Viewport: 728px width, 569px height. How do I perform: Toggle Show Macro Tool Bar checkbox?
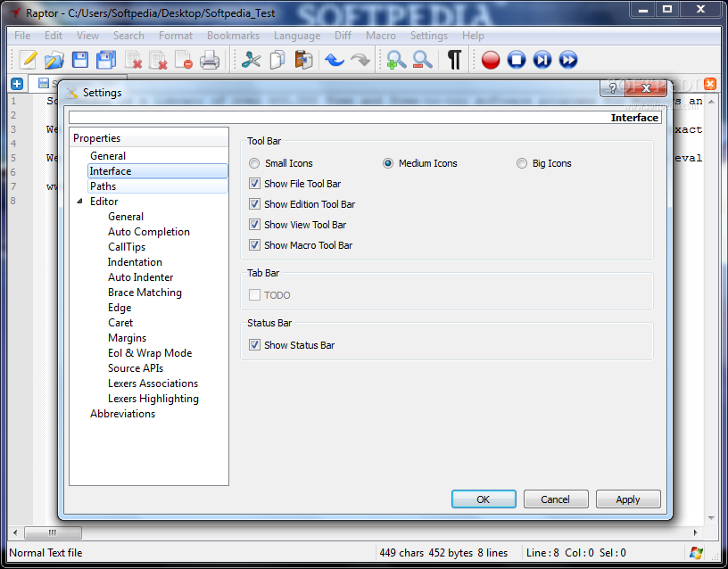click(x=254, y=244)
